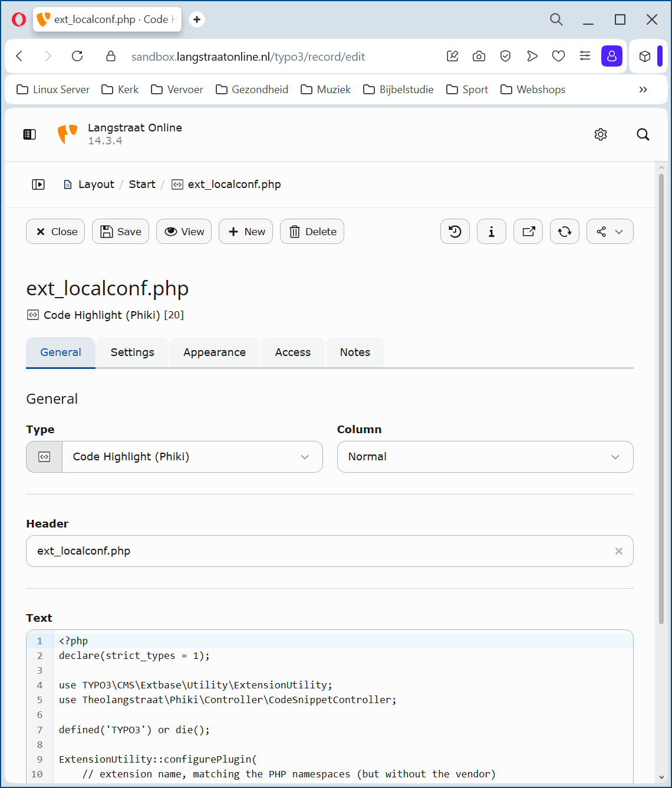Open the TYPO3 settings gear
The height and width of the screenshot is (788, 672).
tap(601, 134)
